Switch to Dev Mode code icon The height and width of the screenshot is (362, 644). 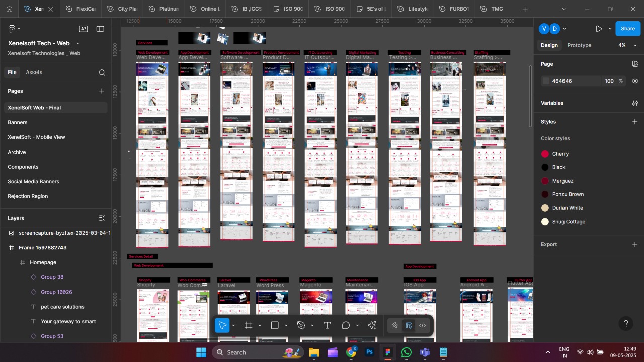423,325
